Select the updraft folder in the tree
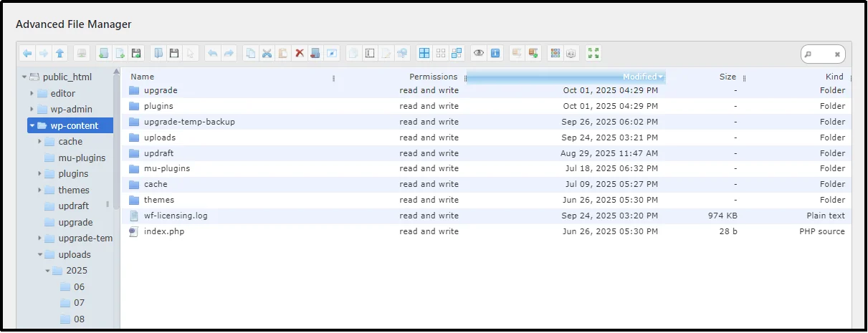The width and height of the screenshot is (868, 333). click(67, 206)
